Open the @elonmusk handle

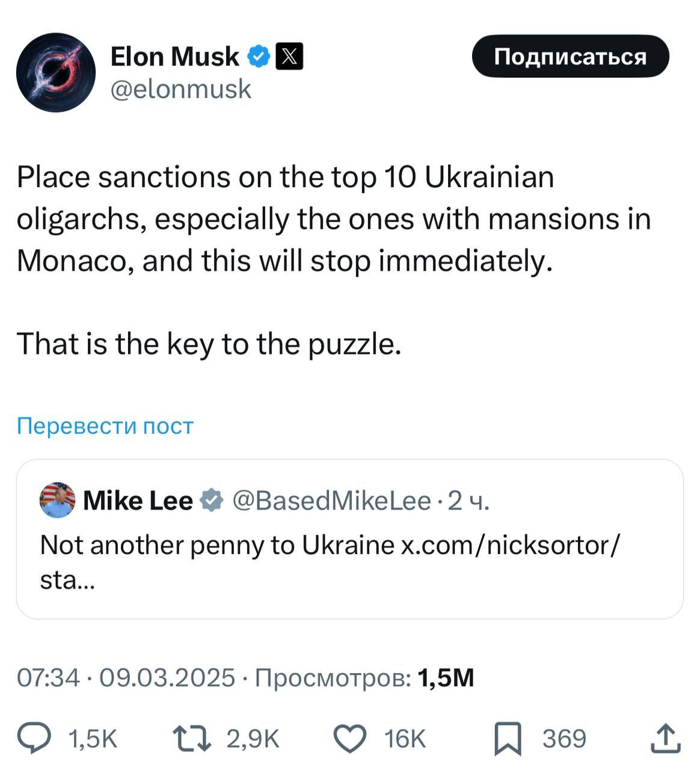pos(181,89)
